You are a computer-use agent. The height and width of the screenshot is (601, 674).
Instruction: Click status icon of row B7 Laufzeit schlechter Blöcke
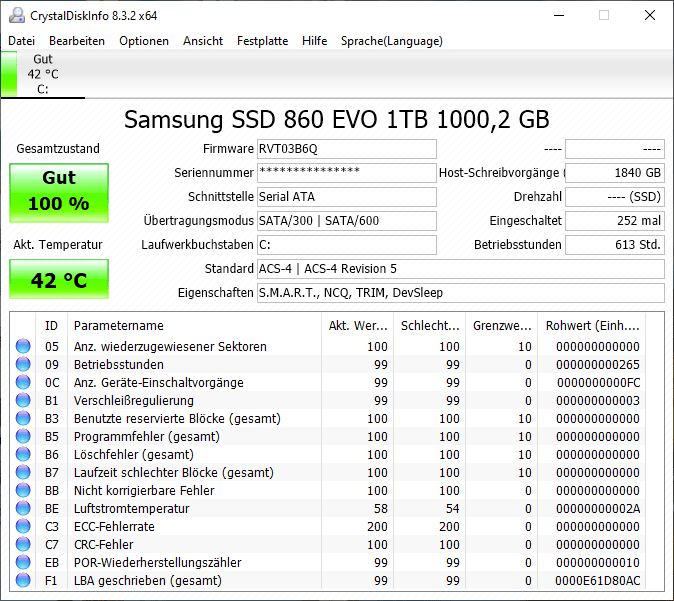pos(23,472)
